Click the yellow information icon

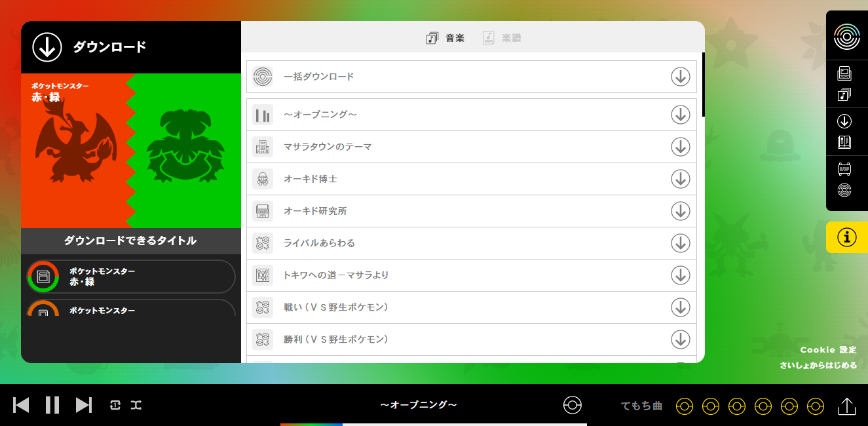846,237
